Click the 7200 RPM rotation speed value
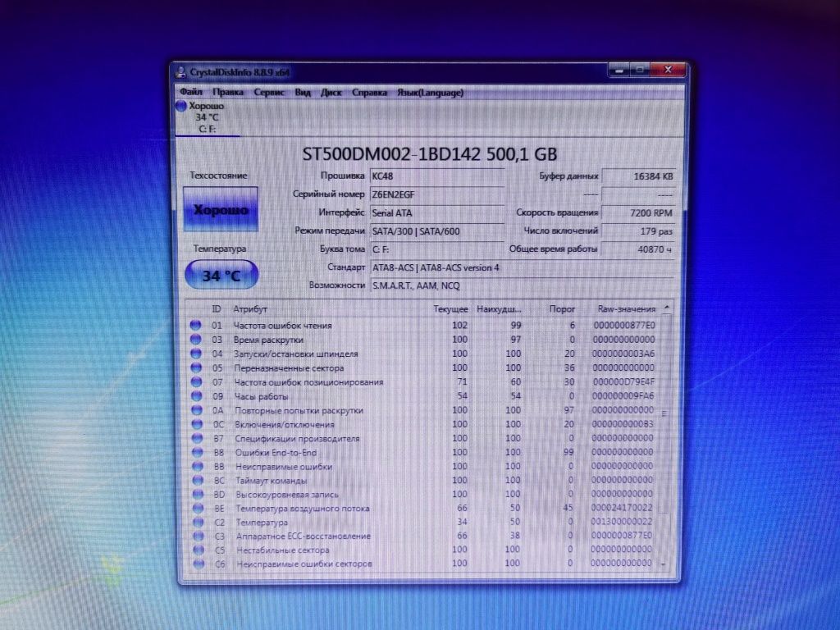 [x=638, y=212]
